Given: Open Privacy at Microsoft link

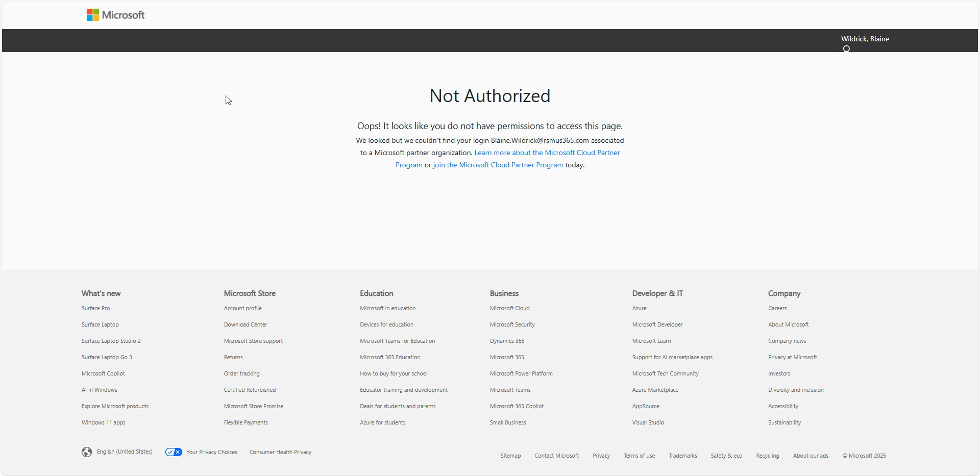Looking at the screenshot, I should coord(793,357).
